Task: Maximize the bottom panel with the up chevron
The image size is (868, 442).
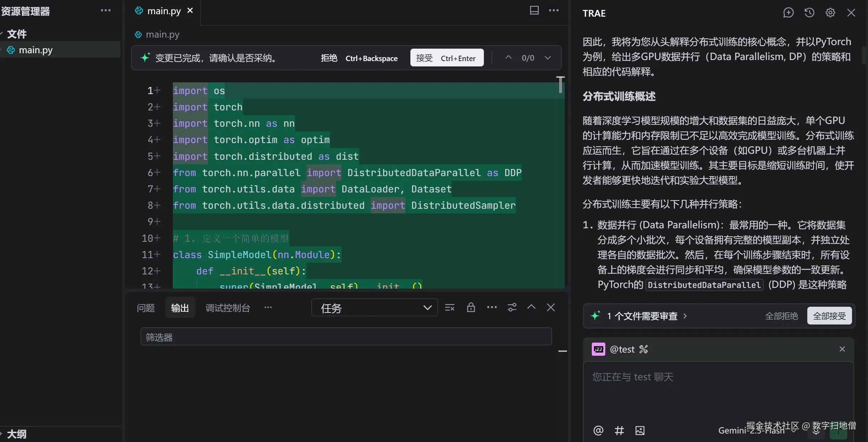Action: click(531, 307)
